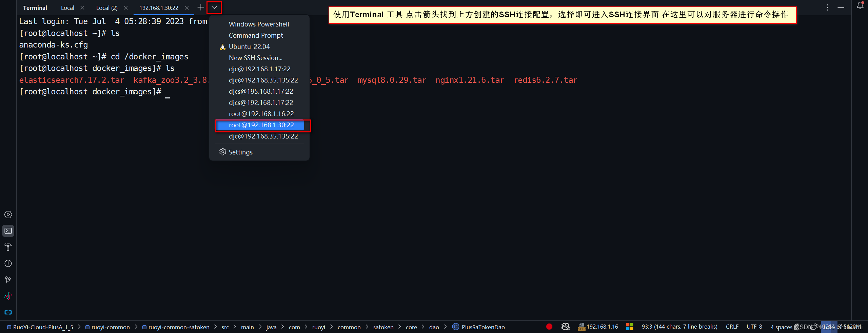The image size is (868, 333).
Task: Click the red record status bar icon
Action: point(549,327)
